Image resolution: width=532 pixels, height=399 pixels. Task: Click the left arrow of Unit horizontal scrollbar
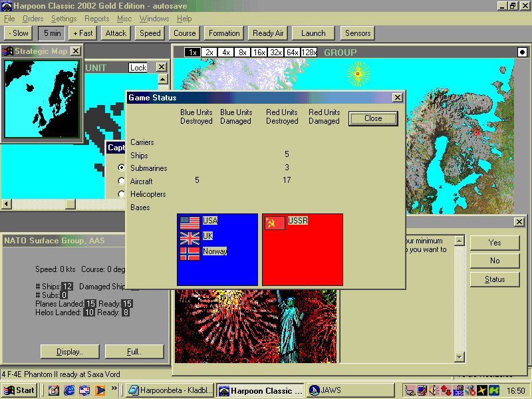(x=7, y=204)
